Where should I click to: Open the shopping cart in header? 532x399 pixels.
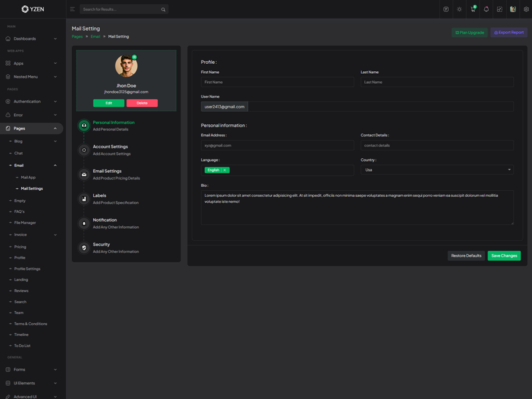473,9
